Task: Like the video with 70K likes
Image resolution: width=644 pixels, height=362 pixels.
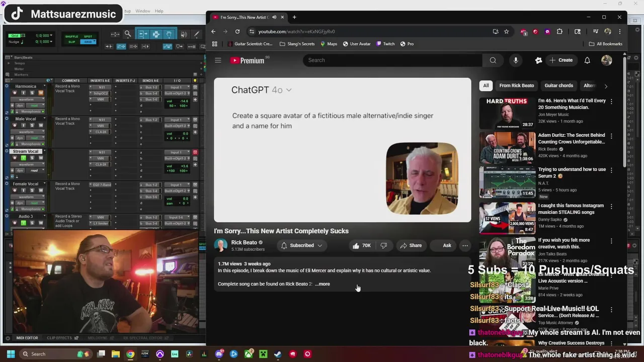Action: pos(362,245)
